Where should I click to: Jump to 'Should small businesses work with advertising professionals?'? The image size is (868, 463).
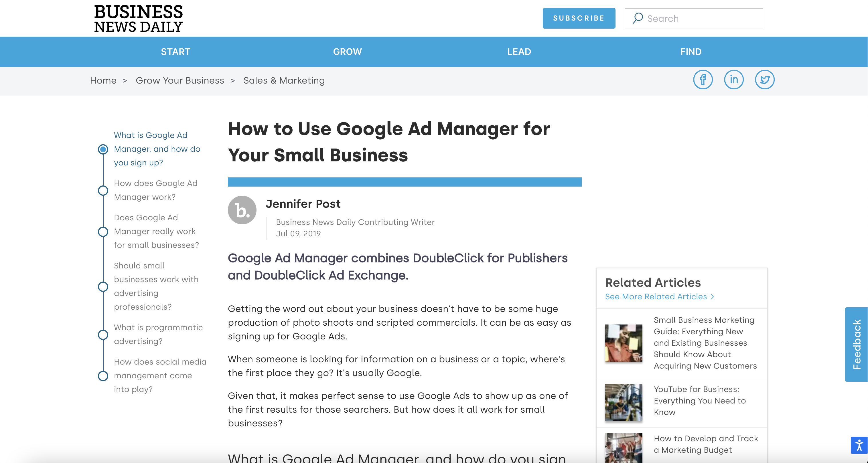(156, 286)
